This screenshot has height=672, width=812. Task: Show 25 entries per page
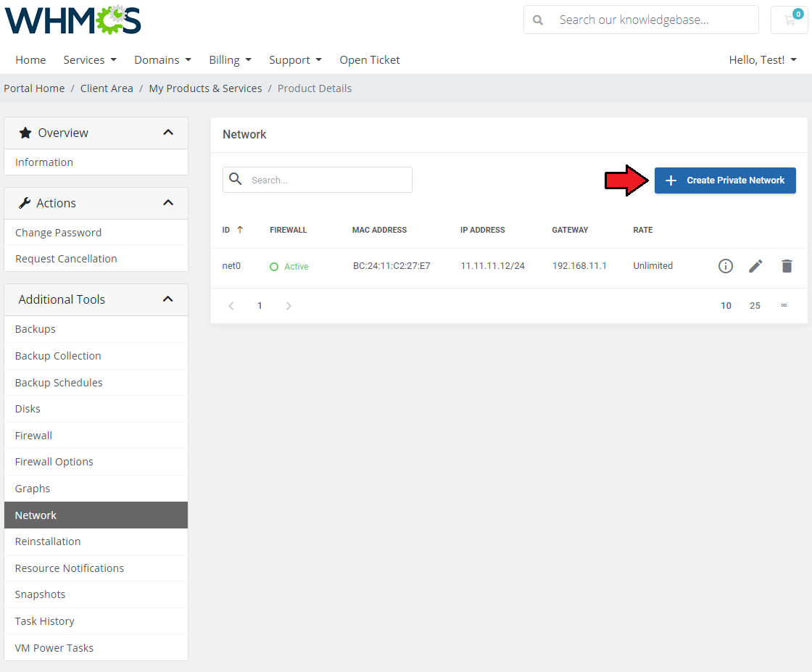coord(755,306)
